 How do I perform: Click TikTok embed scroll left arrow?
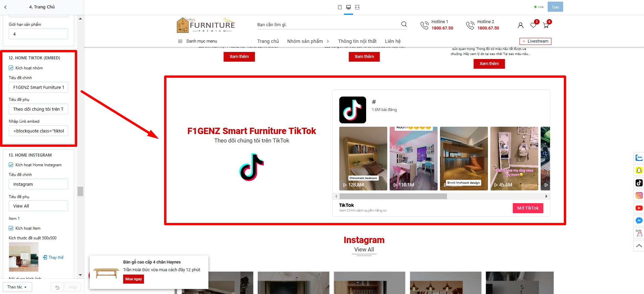click(x=336, y=196)
